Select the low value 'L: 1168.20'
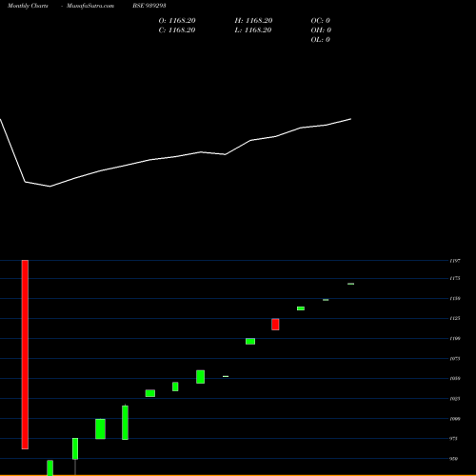 click(x=253, y=30)
